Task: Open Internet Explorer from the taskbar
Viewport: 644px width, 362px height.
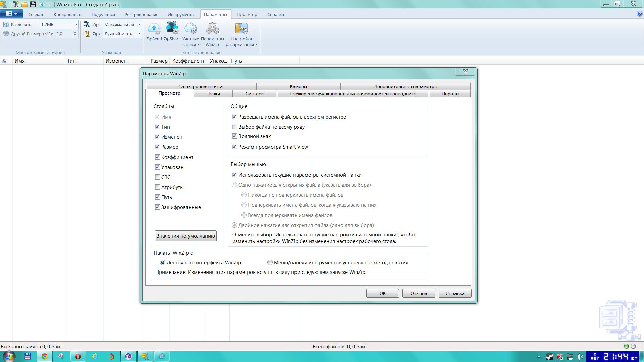Action: (x=95, y=356)
